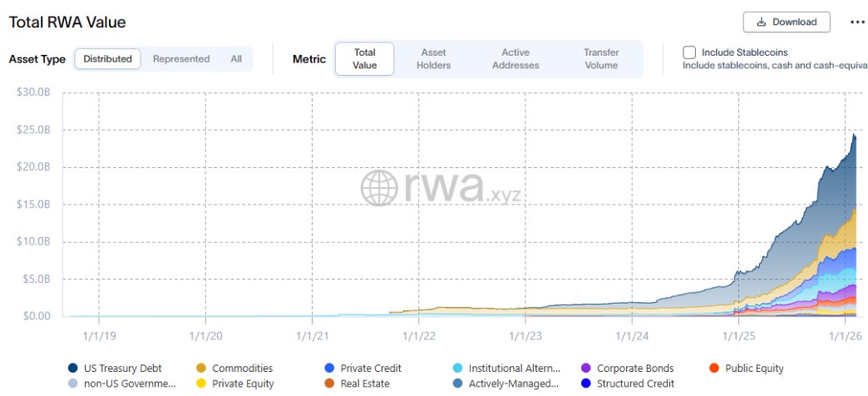Image resolution: width=868 pixels, height=396 pixels.
Task: Switch to the Total Value metric tab
Action: pyautogui.click(x=364, y=59)
